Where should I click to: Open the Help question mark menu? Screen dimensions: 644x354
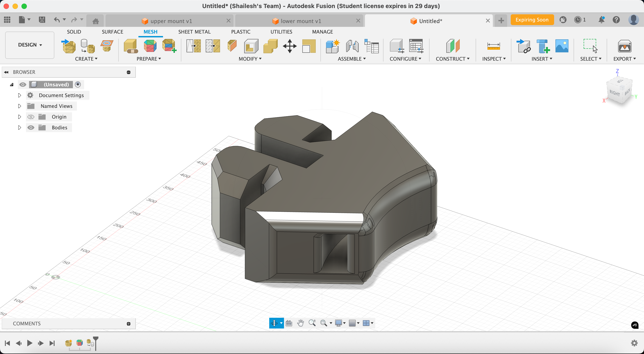[616, 20]
